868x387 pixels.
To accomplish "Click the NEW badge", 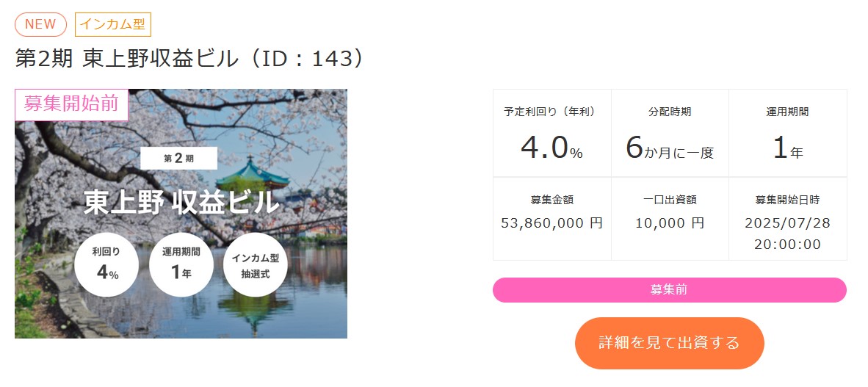I will pyautogui.click(x=40, y=24).
